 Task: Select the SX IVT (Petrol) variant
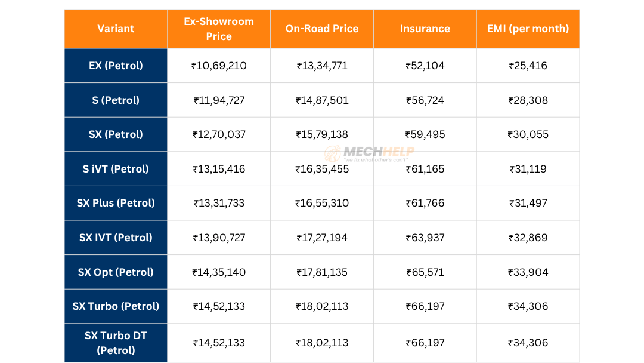[x=115, y=237]
